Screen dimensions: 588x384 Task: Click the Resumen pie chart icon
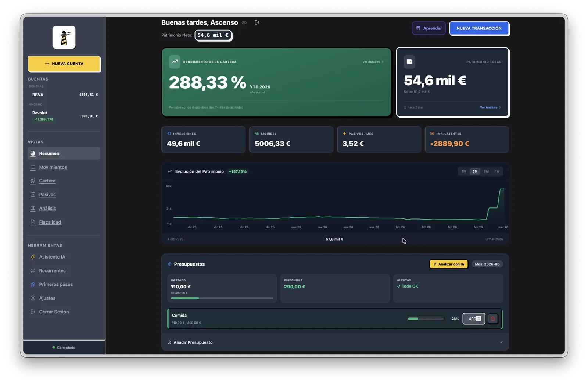point(33,153)
